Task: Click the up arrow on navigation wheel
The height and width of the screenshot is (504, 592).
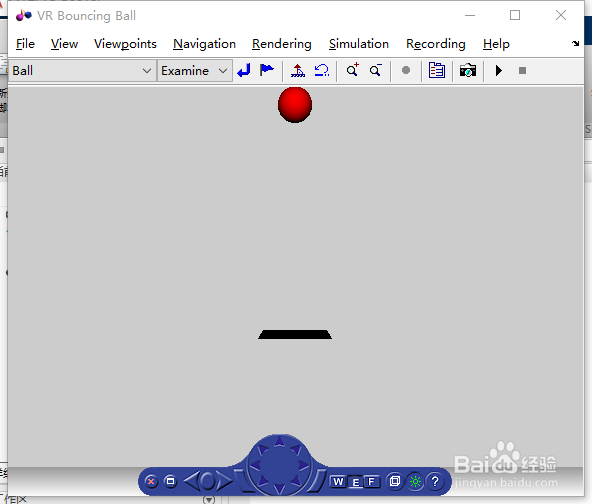Action: pyautogui.click(x=279, y=442)
